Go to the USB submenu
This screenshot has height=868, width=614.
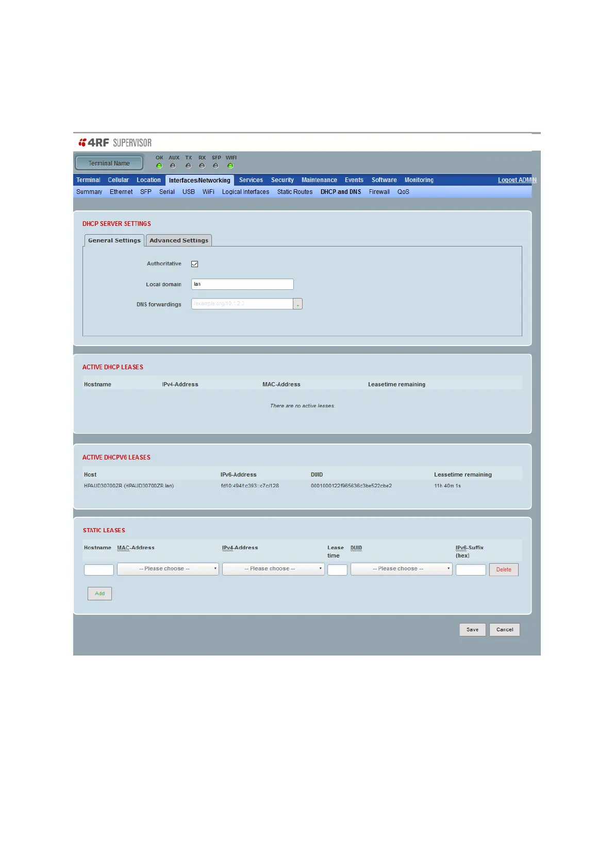[189, 192]
